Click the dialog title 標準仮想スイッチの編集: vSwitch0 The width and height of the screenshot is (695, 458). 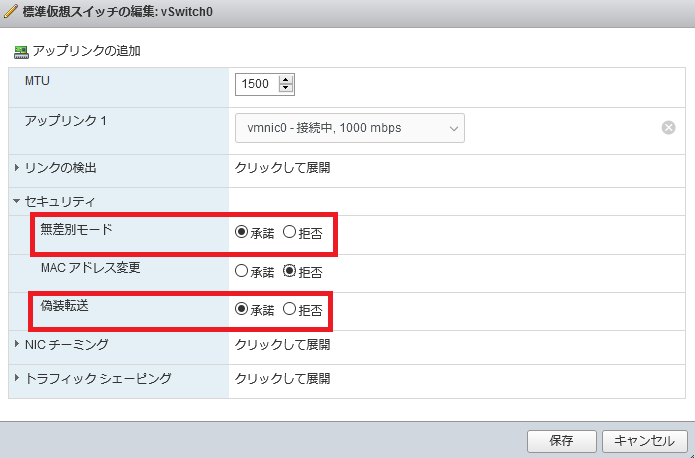point(117,12)
